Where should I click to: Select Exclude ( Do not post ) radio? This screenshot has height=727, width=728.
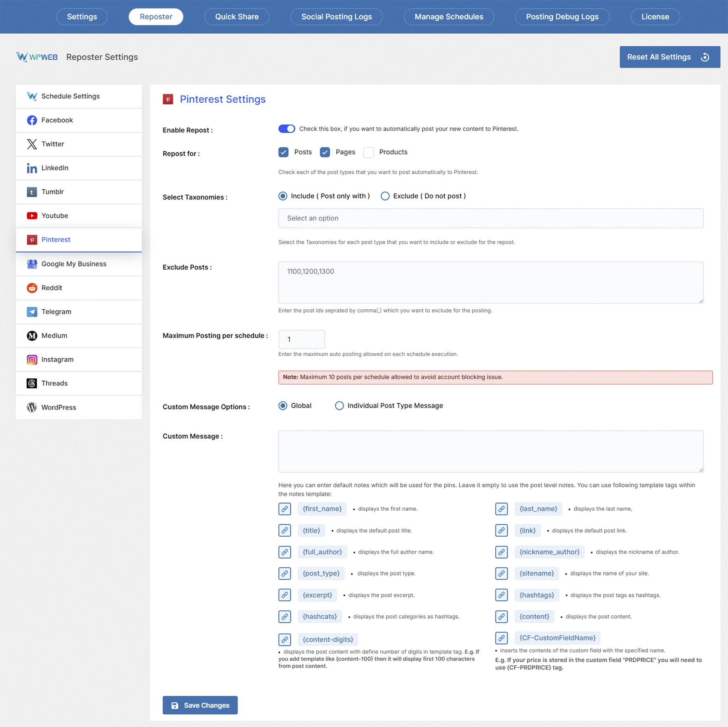[x=385, y=196]
